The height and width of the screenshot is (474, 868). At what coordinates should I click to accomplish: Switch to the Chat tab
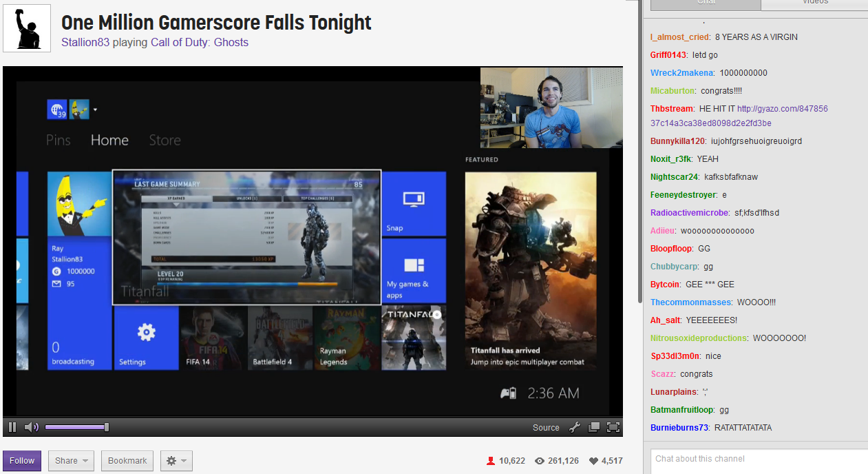click(706, 3)
